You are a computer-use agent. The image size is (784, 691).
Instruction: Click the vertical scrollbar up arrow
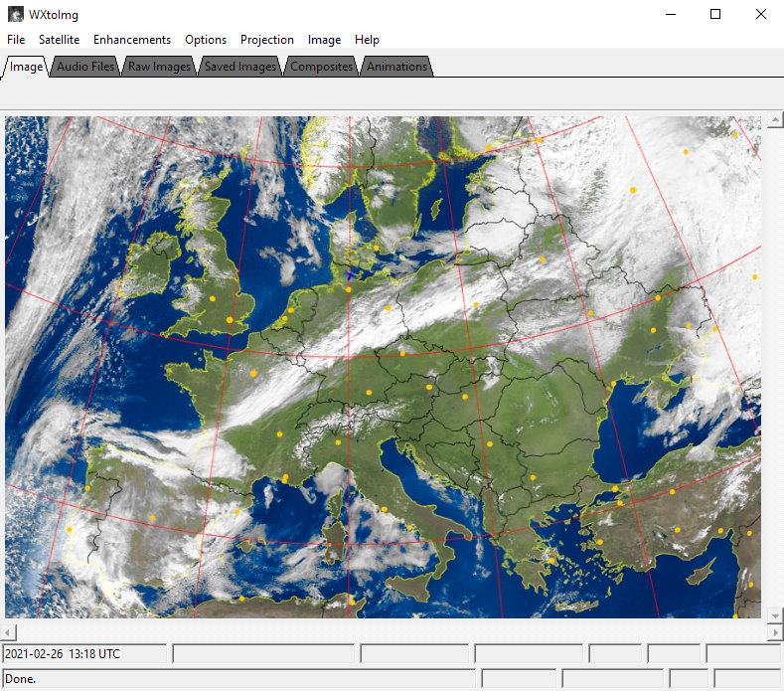click(775, 121)
